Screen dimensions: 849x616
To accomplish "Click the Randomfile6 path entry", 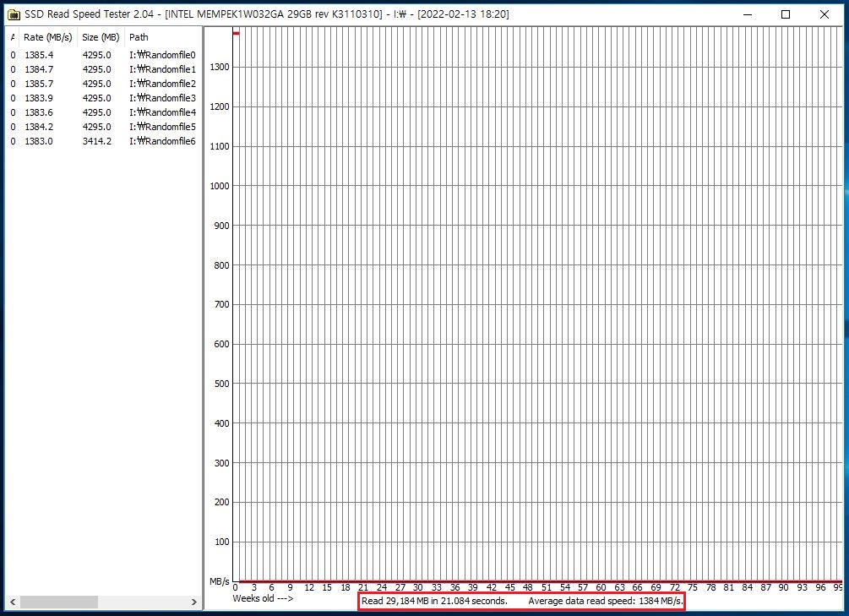I will (x=162, y=141).
